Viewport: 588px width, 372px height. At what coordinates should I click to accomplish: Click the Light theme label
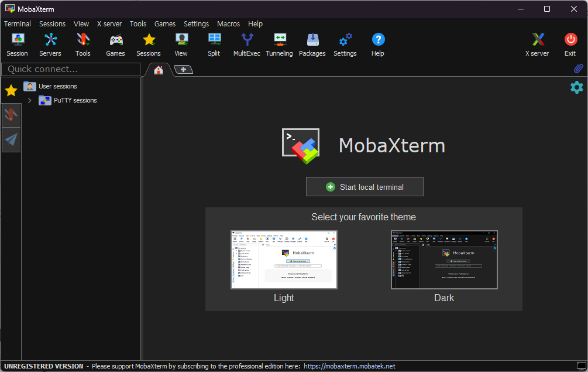[284, 298]
